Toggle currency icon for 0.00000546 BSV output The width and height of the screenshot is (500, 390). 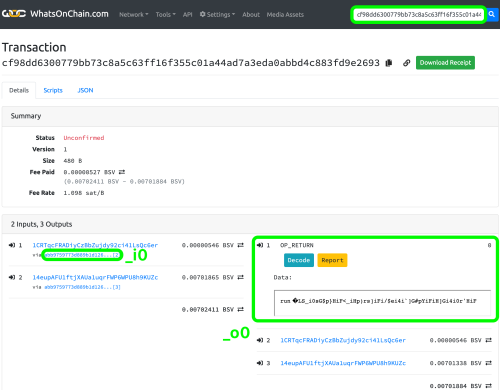488,340
